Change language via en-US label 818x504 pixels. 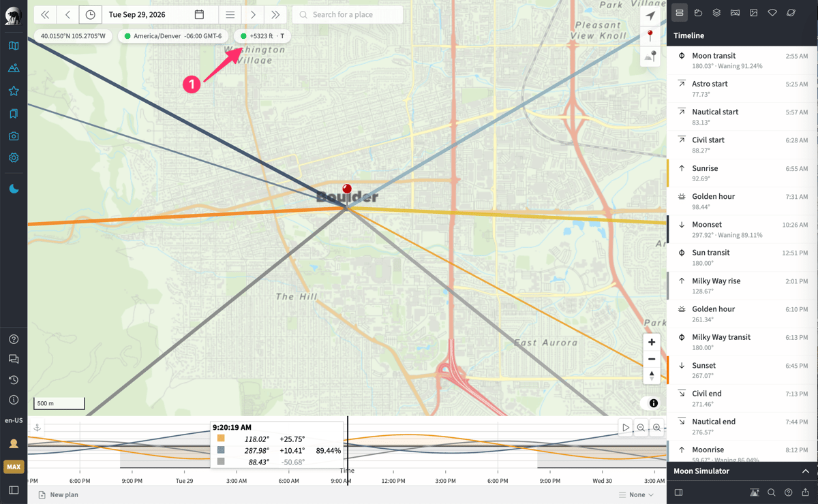14,420
